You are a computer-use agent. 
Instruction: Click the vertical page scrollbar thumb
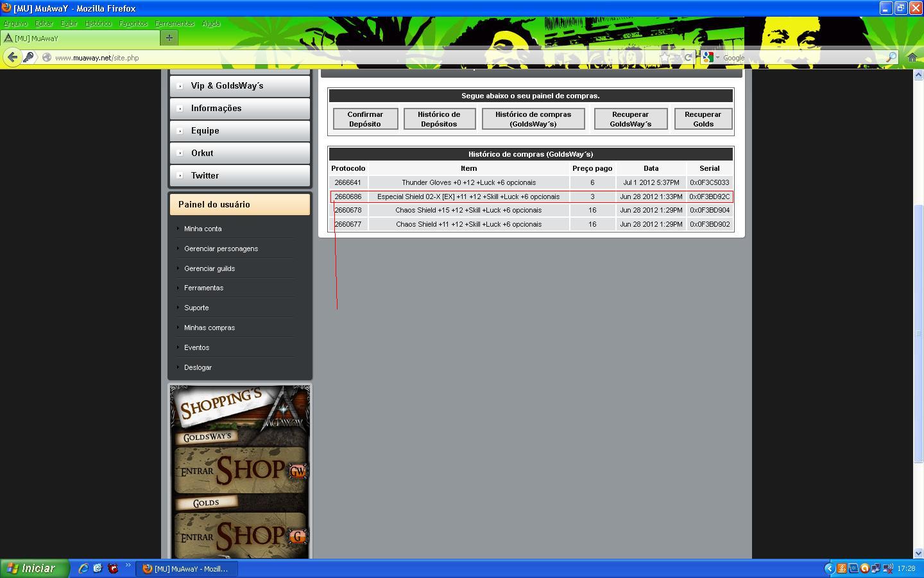point(918,333)
